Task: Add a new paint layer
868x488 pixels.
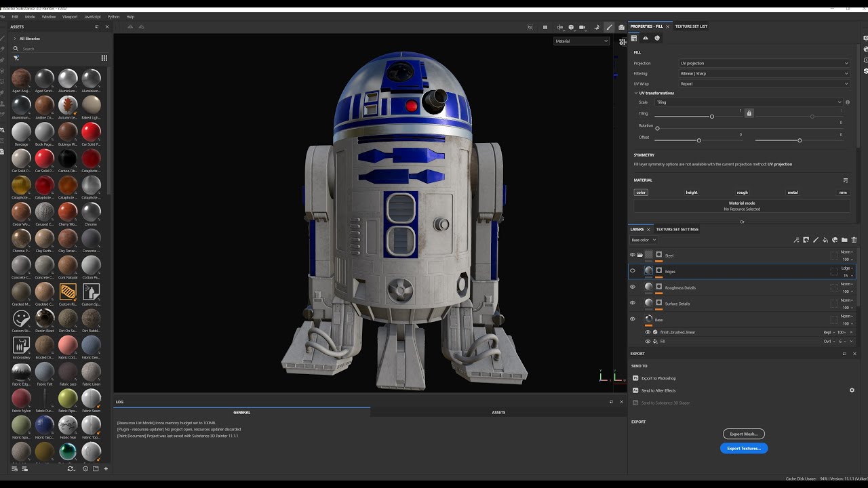Action: (815, 240)
